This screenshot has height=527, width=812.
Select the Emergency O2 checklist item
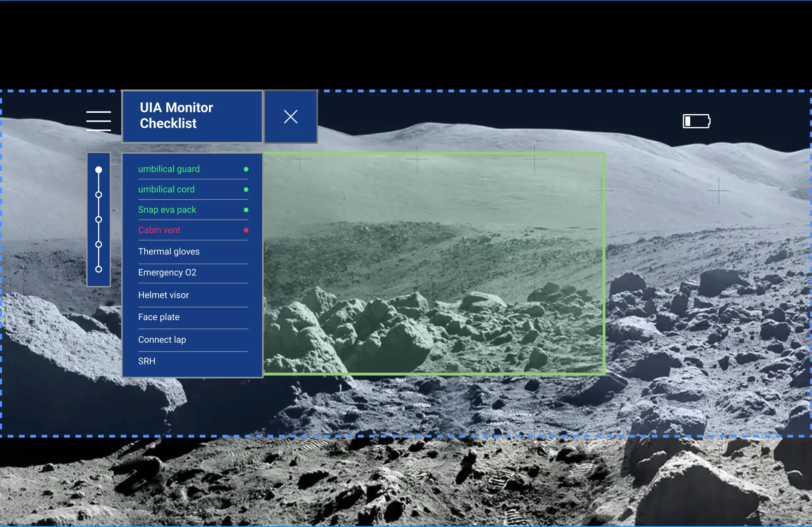[193, 273]
